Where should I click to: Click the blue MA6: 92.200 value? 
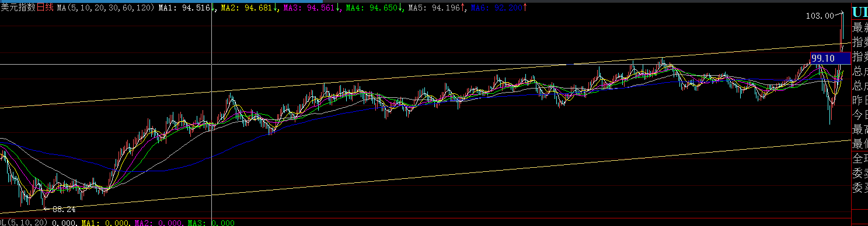pyautogui.click(x=497, y=8)
